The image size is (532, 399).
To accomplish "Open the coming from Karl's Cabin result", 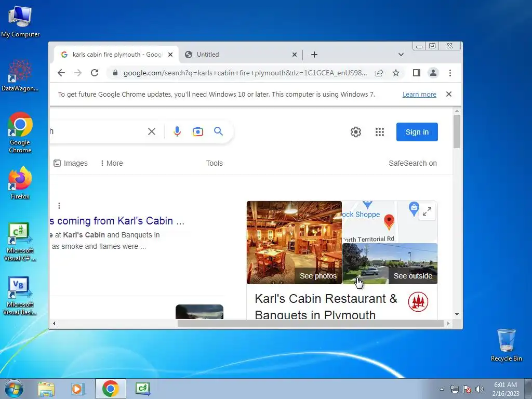I will pos(117,221).
